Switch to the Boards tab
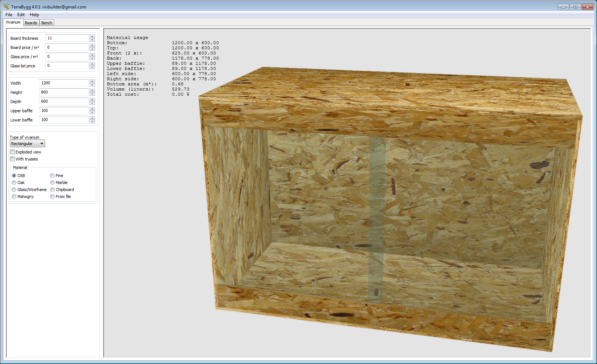The height and width of the screenshot is (364, 597). (x=31, y=23)
